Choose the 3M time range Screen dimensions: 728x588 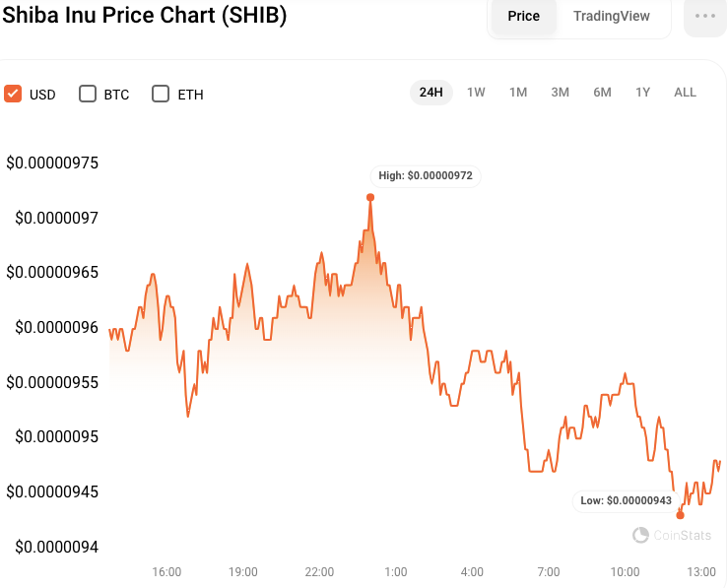click(560, 93)
